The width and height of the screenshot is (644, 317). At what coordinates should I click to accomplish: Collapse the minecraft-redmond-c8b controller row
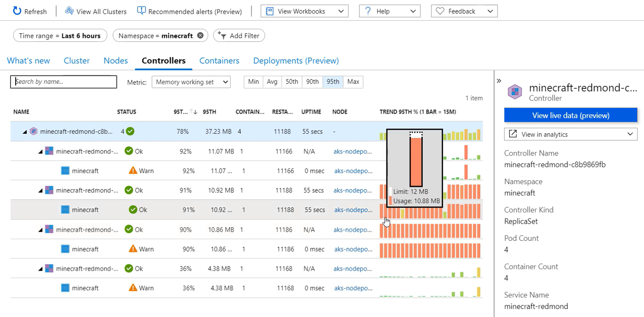[24, 132]
